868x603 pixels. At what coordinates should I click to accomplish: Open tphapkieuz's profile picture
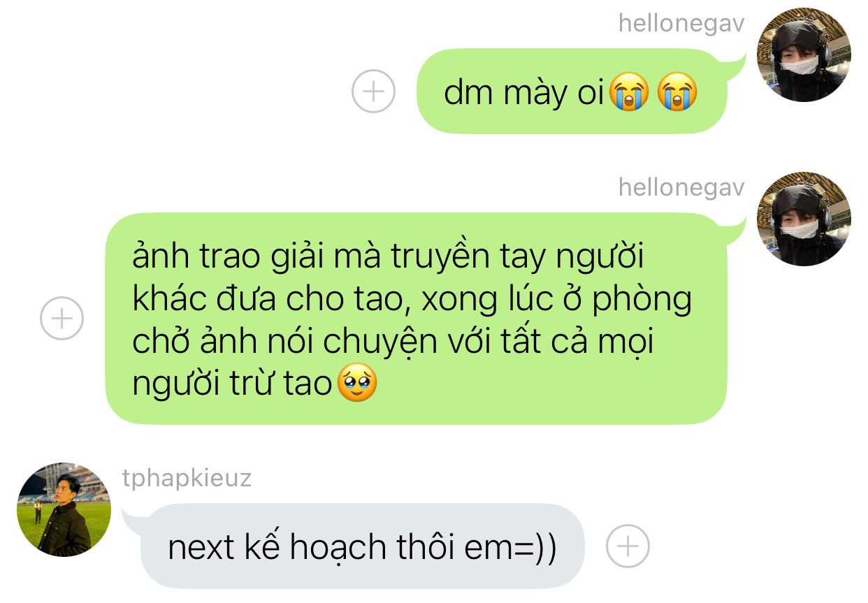click(64, 509)
